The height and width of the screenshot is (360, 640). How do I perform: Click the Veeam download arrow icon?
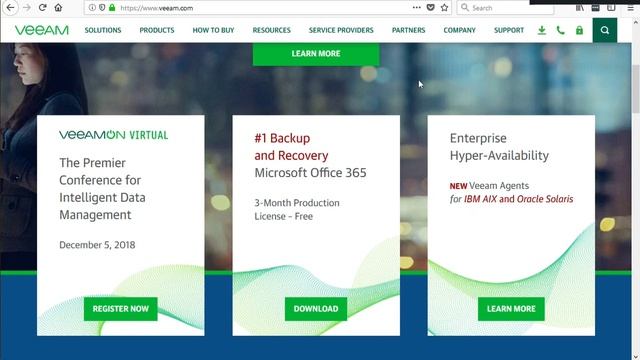pyautogui.click(x=542, y=30)
